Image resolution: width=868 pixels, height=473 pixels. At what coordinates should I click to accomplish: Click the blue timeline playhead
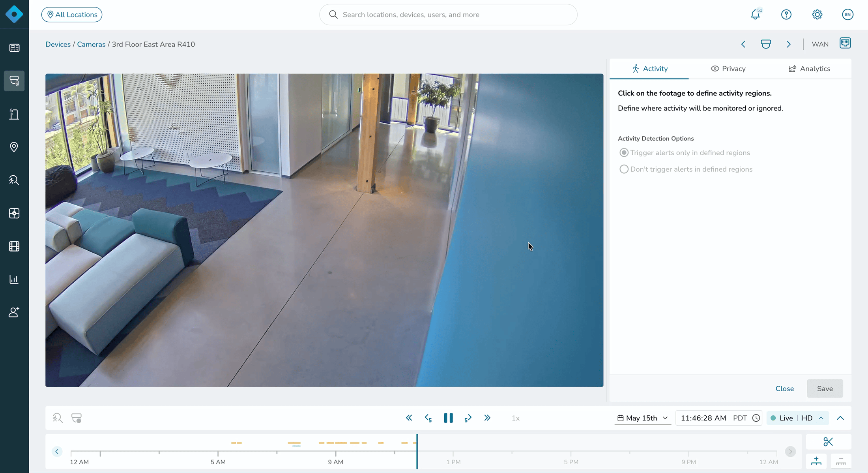pyautogui.click(x=417, y=451)
